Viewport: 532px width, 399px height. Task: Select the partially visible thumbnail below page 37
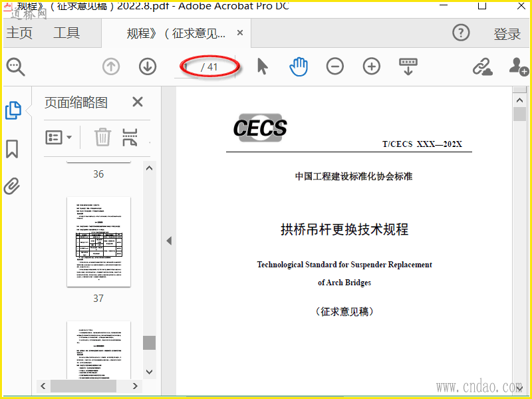[x=98, y=350]
